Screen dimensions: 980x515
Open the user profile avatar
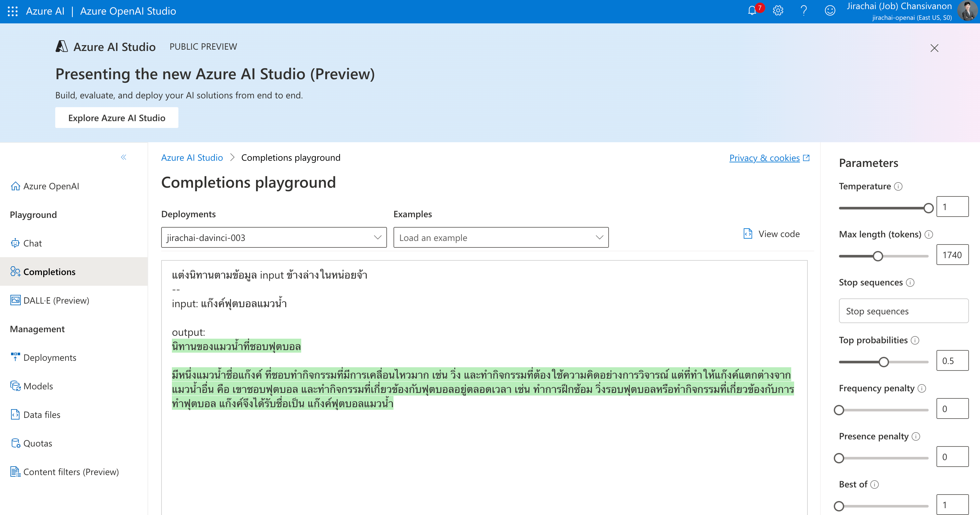tap(968, 11)
